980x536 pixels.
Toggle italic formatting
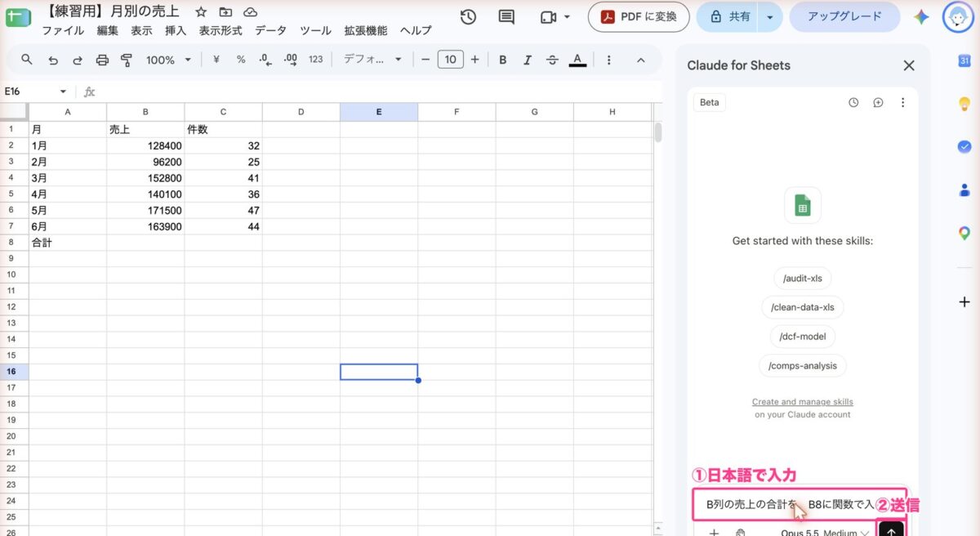click(528, 60)
